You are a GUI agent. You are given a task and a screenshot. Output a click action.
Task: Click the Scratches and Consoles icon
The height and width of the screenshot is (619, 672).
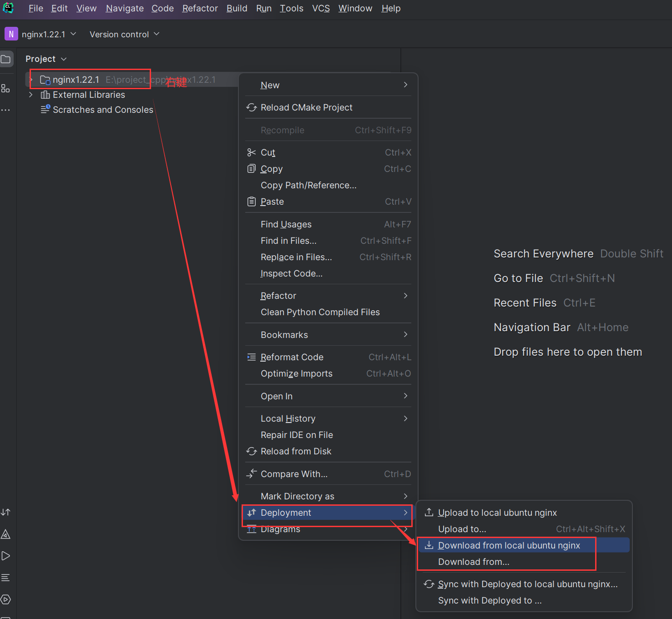click(x=45, y=109)
